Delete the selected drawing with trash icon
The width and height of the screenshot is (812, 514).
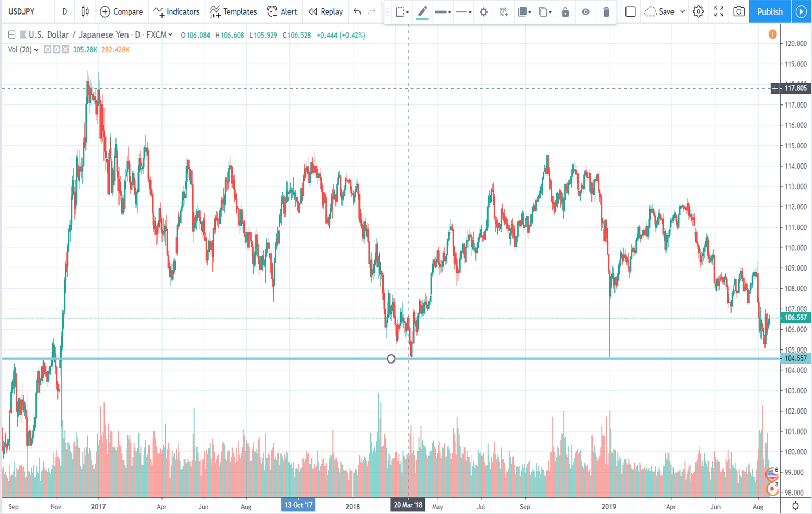tap(606, 12)
